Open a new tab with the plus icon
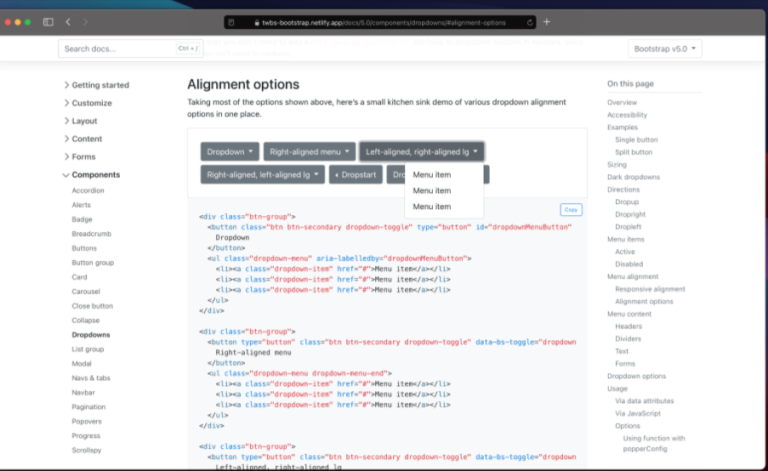The image size is (768, 471). (547, 22)
